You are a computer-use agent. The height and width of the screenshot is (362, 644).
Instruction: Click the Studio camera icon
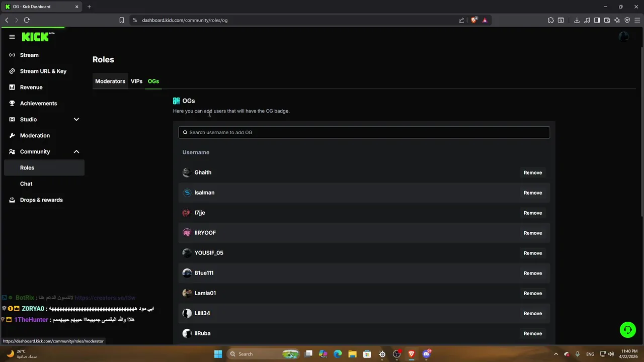tap(12, 119)
